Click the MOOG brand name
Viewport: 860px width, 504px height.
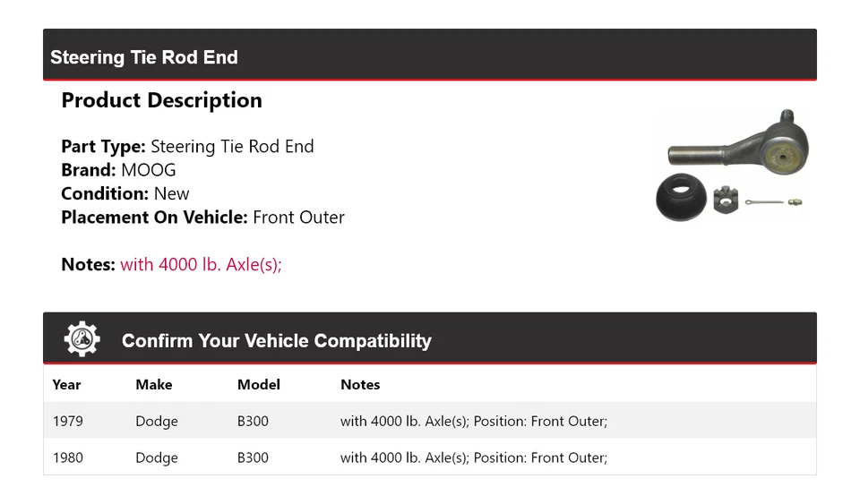click(x=149, y=170)
